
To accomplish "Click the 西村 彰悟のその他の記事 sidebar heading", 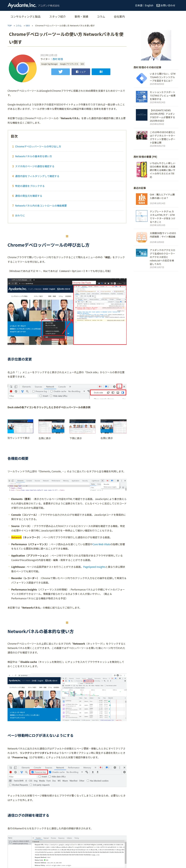I will tap(147, 67).
